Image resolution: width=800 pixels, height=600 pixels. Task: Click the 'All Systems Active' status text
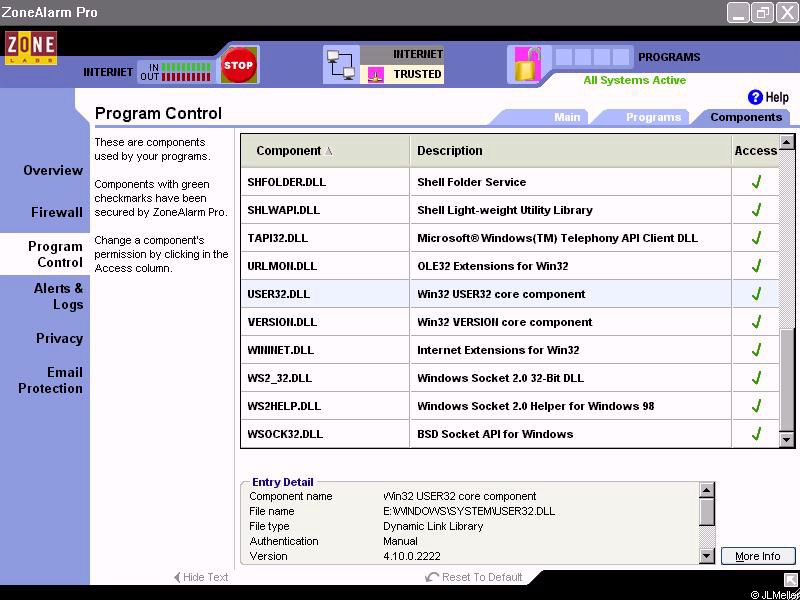point(635,80)
